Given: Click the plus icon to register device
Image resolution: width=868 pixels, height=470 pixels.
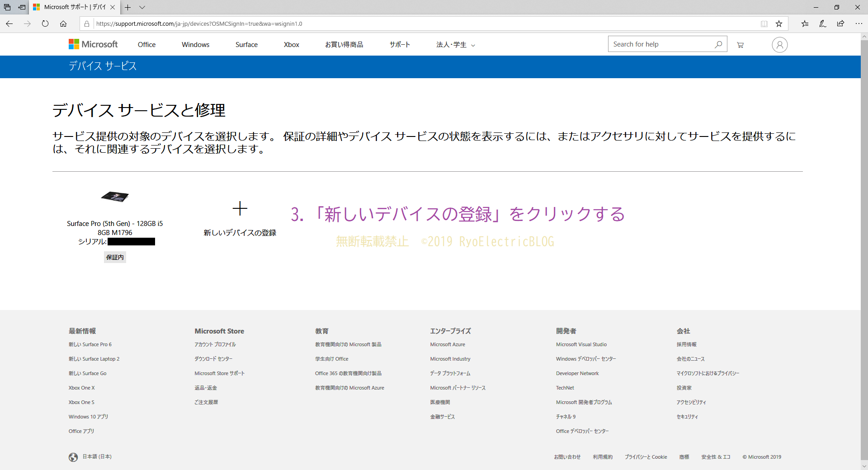Looking at the screenshot, I should 240,208.
